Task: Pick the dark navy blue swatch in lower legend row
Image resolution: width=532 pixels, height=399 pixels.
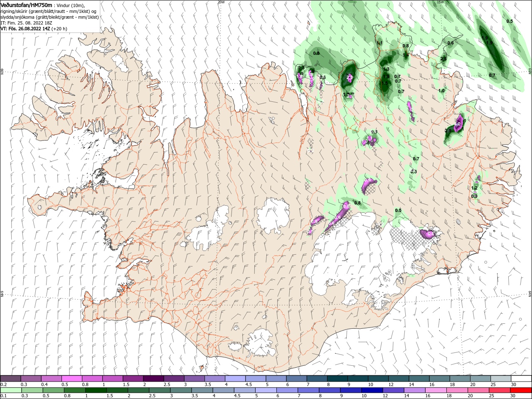Action: [x=371, y=390]
